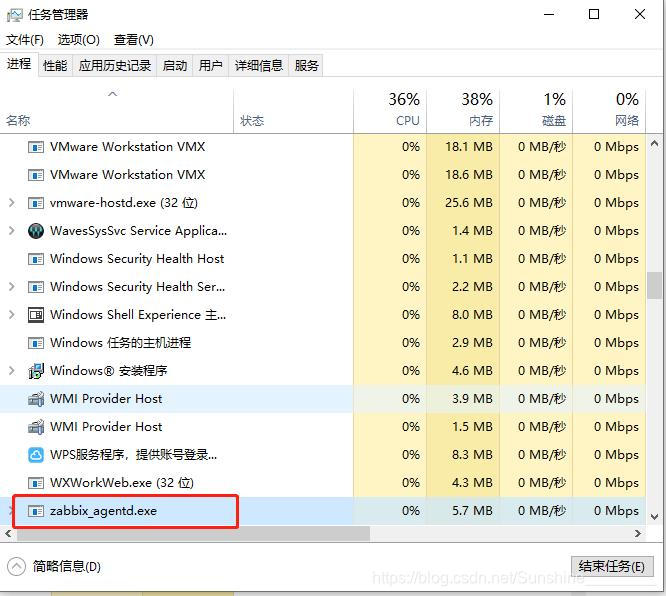Select the Windows Security Health Host row
The height and width of the screenshot is (596, 666).
323,259
